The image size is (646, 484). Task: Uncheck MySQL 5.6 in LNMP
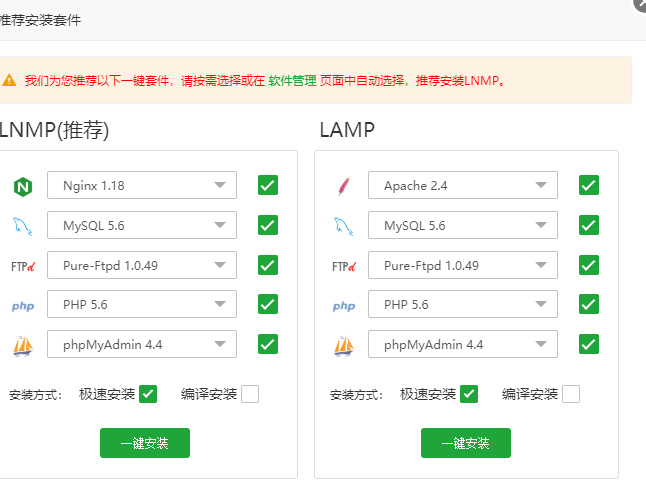(x=268, y=225)
